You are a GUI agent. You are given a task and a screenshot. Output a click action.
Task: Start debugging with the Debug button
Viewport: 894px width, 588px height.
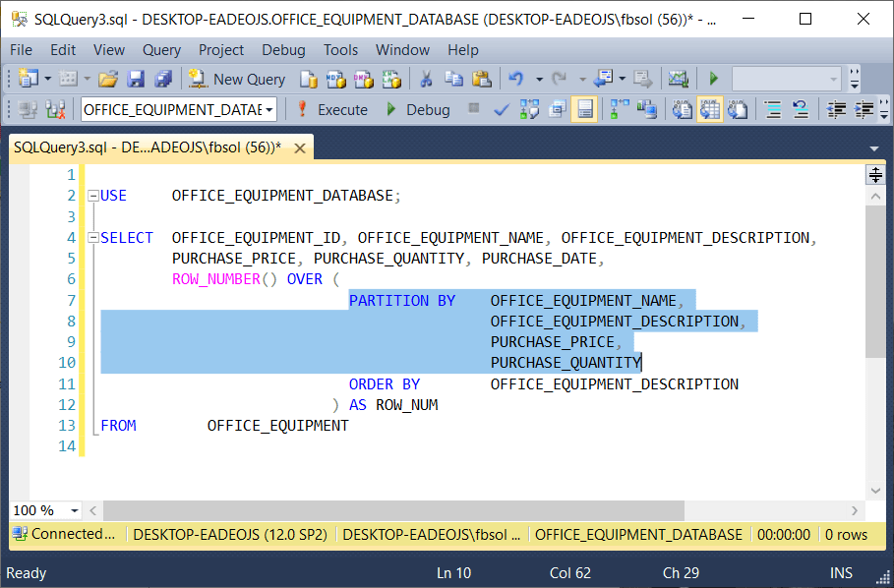click(416, 109)
